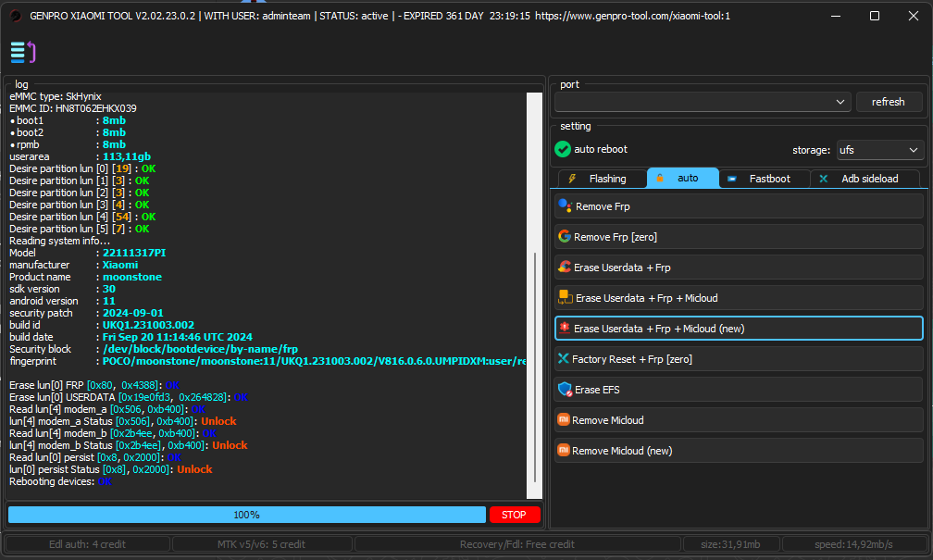Click the Model value 22111317PI in log
The height and width of the screenshot is (560, 933).
pyautogui.click(x=134, y=253)
